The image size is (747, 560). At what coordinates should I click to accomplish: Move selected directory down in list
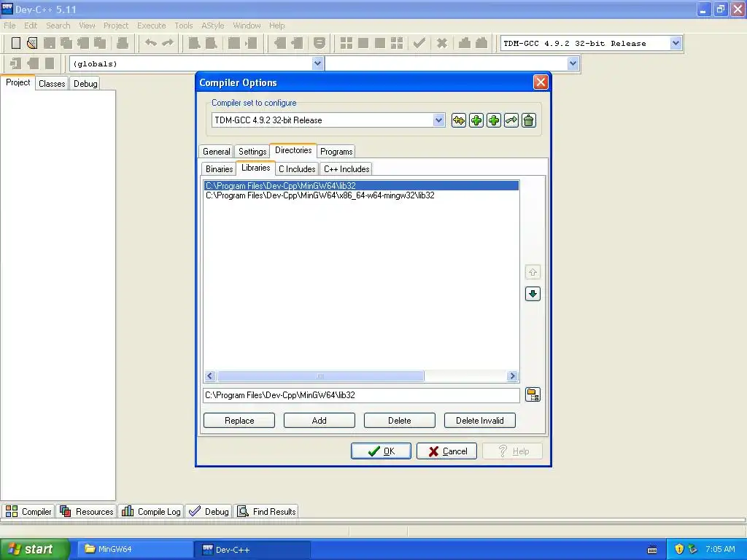533,294
